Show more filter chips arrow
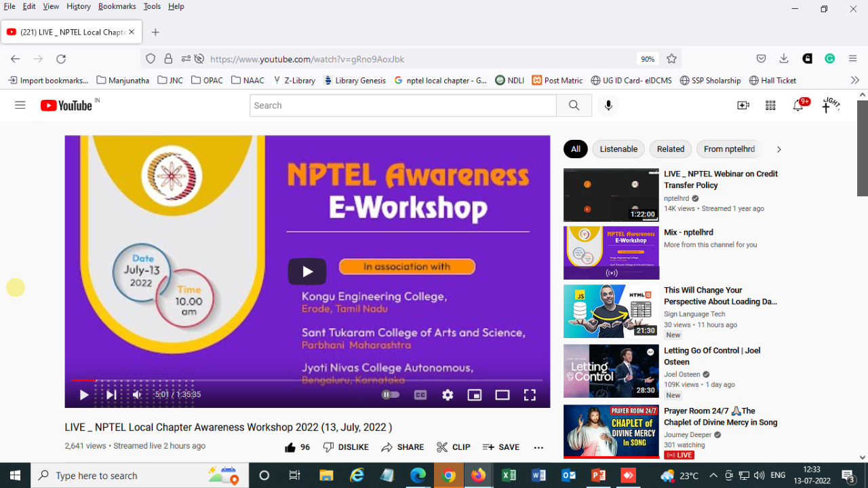This screenshot has width=868, height=488. (778, 149)
